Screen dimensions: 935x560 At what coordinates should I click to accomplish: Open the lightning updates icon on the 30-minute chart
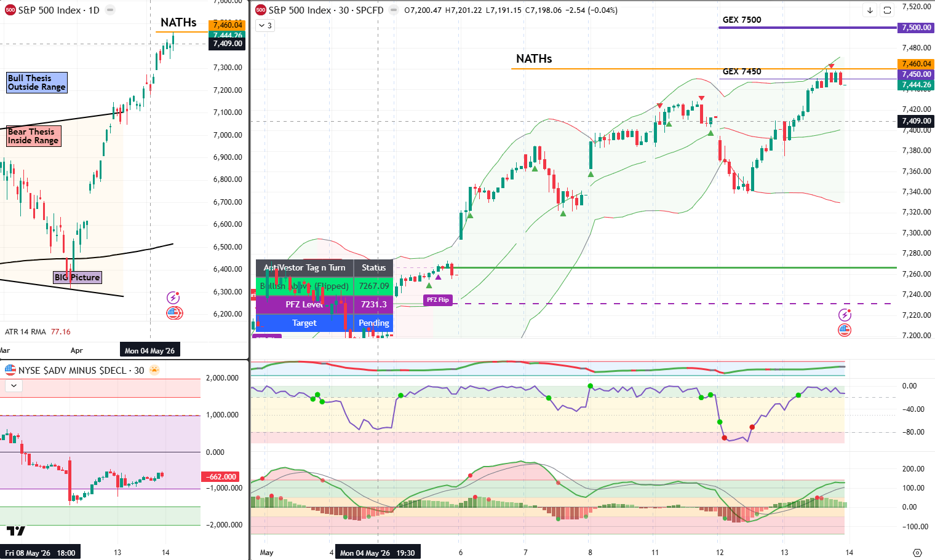(845, 315)
